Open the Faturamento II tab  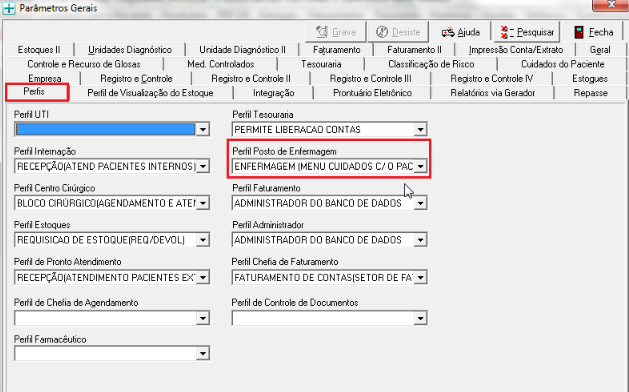pyautogui.click(x=414, y=50)
